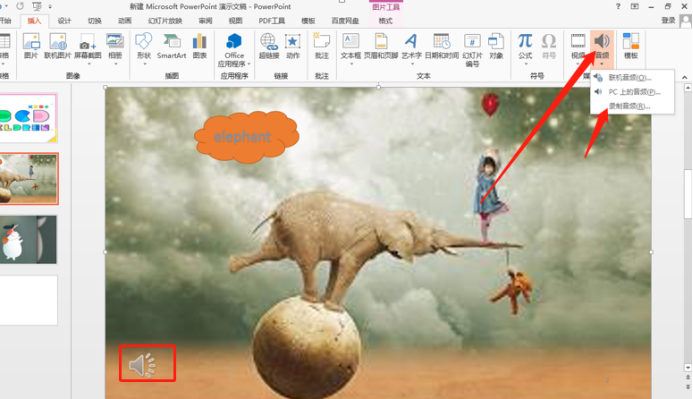Open the 相册 photo album tool
The image size is (693, 399).
115,46
